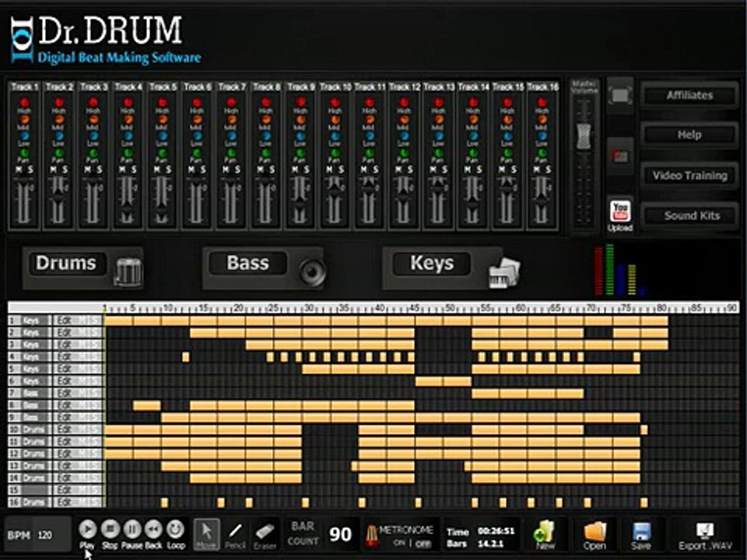Select the first clip in row 7 Bass
The image size is (747, 560).
tap(486, 394)
